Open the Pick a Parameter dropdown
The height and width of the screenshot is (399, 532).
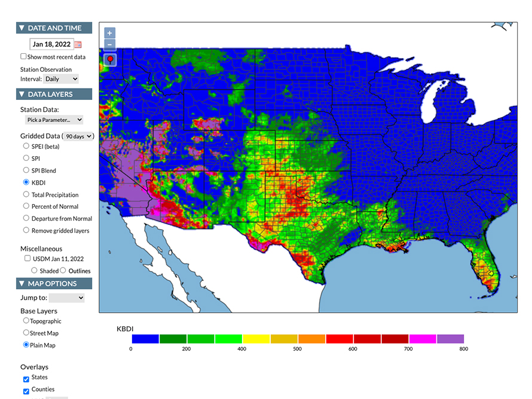(56, 120)
